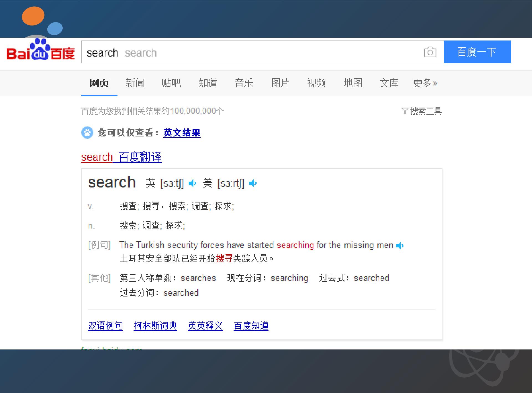This screenshot has height=393, width=532.
Task: Switch to the 知道 tab
Action: pyautogui.click(x=208, y=83)
